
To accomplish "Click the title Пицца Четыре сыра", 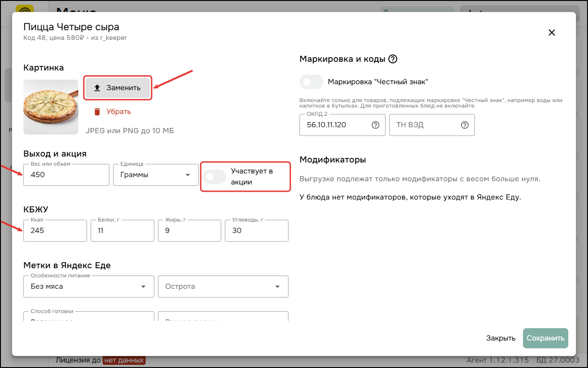I will 71,27.
